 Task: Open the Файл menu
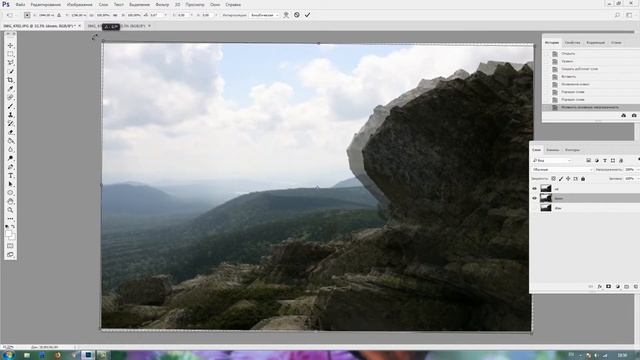point(20,4)
